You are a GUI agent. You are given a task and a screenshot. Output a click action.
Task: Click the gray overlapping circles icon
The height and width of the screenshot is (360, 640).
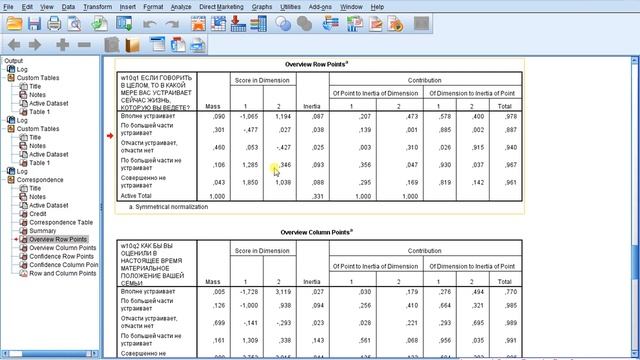point(304,24)
